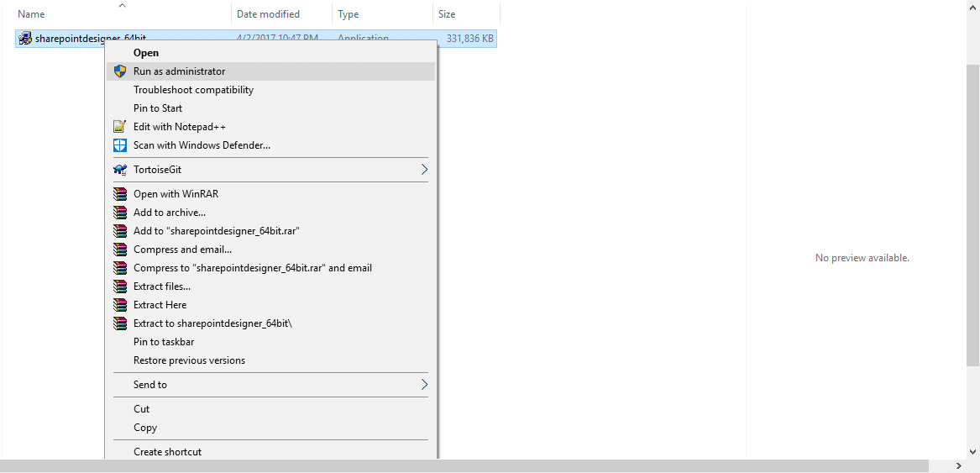
Task: Choose Add to "sharepointdesigner_64bit.rar"
Action: (x=270, y=231)
